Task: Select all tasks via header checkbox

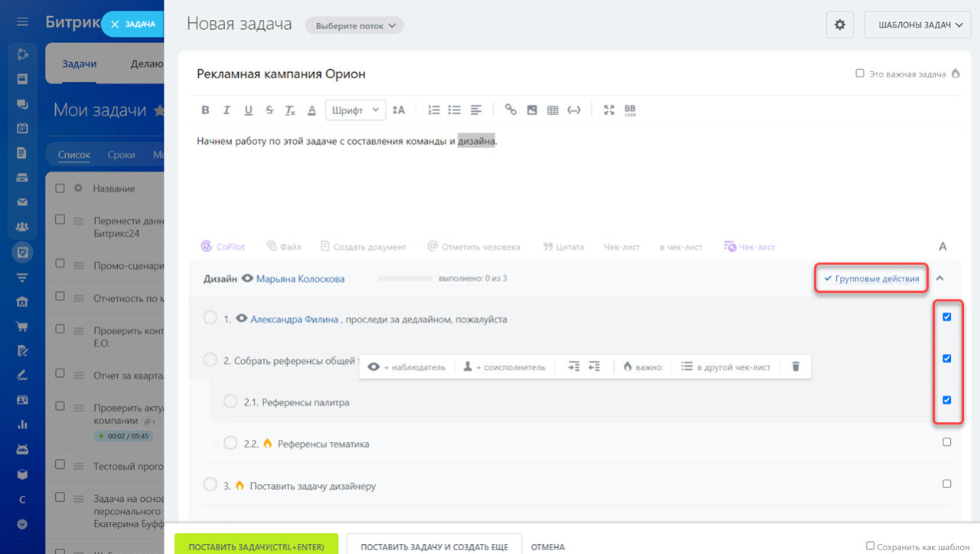Action: coord(60,188)
